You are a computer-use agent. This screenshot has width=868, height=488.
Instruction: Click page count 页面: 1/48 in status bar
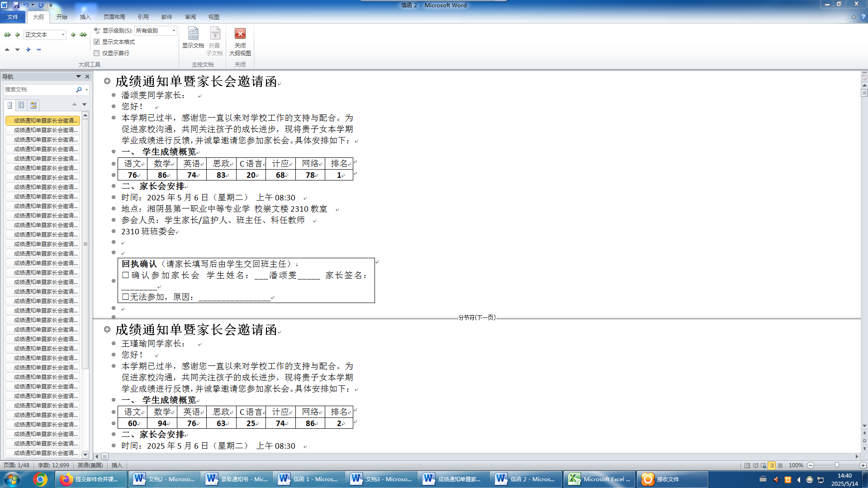(x=17, y=465)
